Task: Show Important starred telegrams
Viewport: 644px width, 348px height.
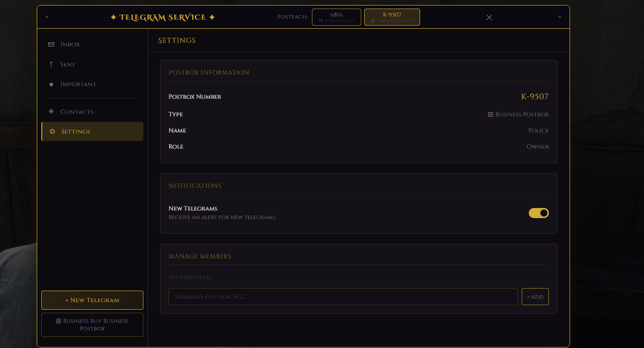Action: 92,84
